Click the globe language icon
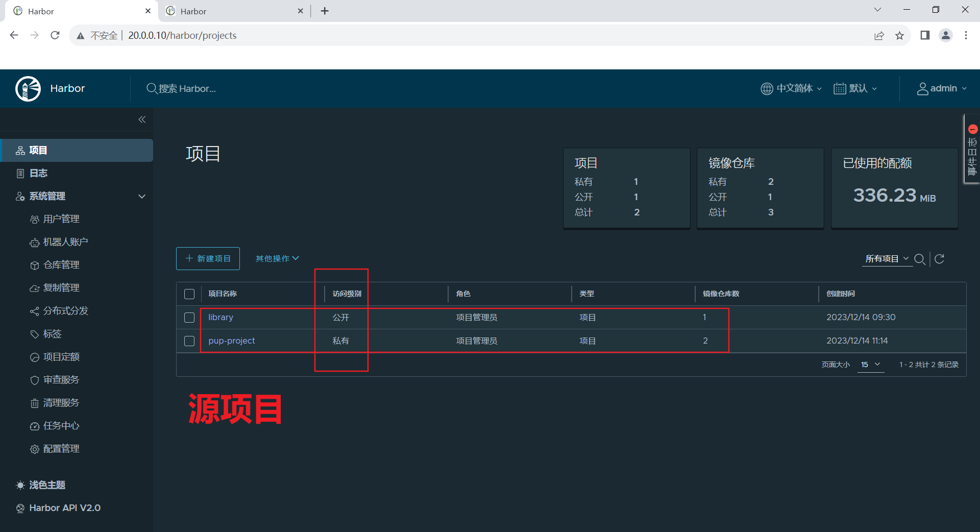Viewport: 980px width, 532px height. (767, 89)
